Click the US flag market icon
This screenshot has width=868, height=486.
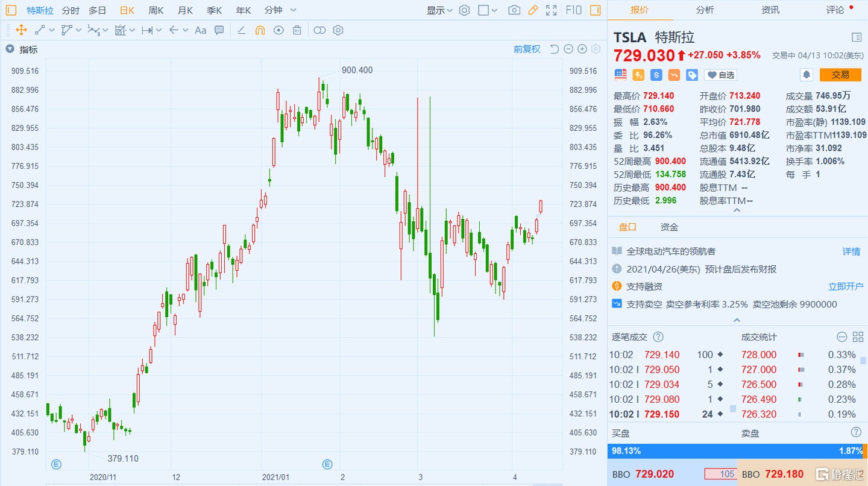(x=621, y=75)
